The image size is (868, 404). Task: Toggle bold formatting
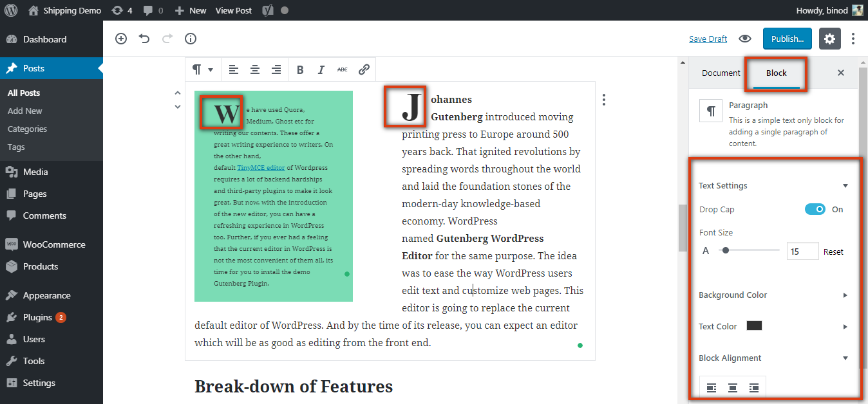click(300, 69)
